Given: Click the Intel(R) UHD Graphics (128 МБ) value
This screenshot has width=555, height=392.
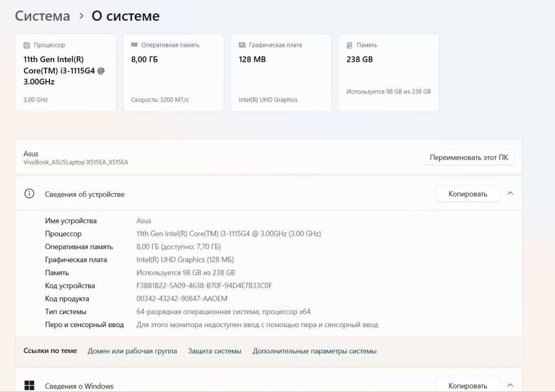Looking at the screenshot, I should click(185, 260).
